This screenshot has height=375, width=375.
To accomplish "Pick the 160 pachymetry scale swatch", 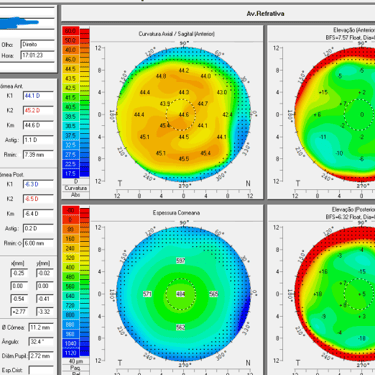I will tap(70, 239).
